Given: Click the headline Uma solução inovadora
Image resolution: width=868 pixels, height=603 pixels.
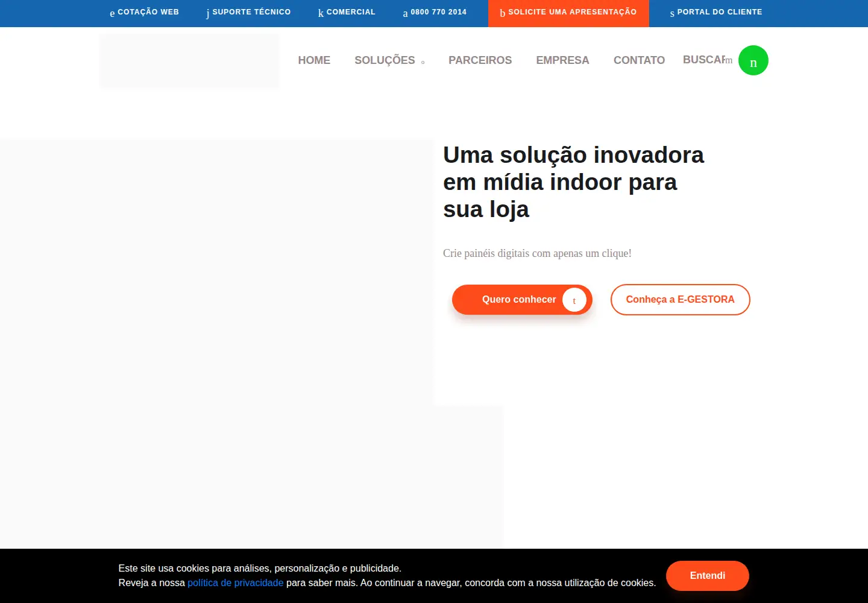Looking at the screenshot, I should pyautogui.click(x=573, y=182).
